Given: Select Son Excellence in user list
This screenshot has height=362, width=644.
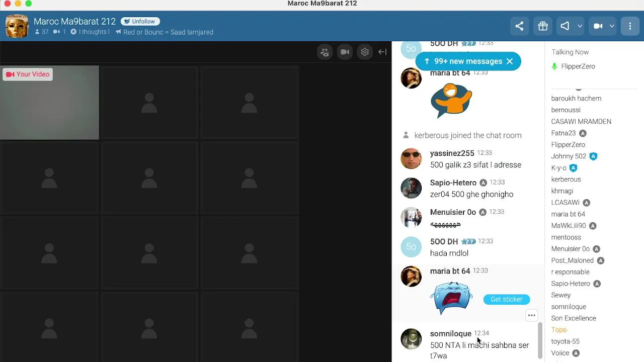Looking at the screenshot, I should click(x=574, y=318).
